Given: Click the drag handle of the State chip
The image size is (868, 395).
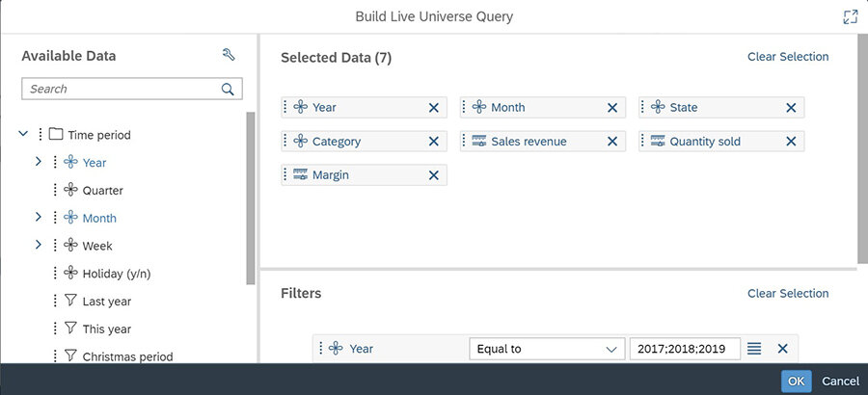Looking at the screenshot, I should [643, 107].
